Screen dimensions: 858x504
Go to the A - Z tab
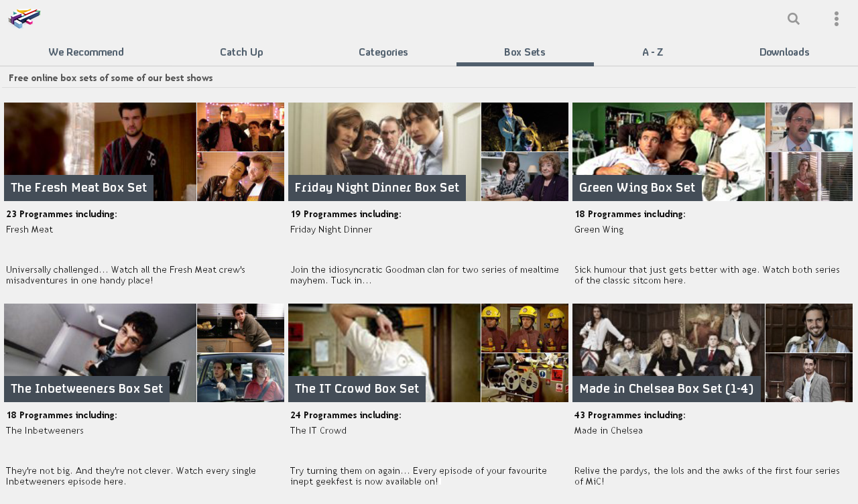(652, 52)
